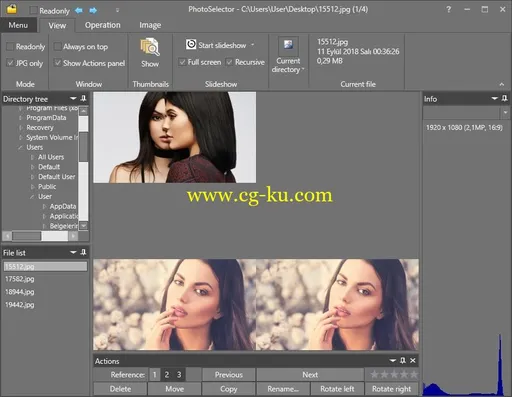
Task: Collapse the ribbon with the chevron arrow
Action: pos(502,84)
